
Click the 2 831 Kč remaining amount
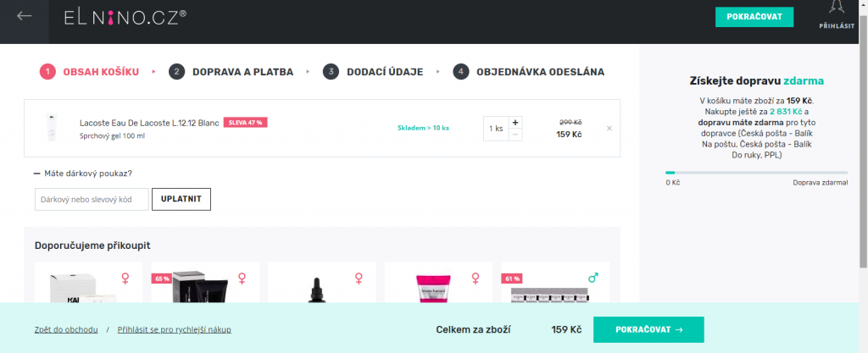786,112
